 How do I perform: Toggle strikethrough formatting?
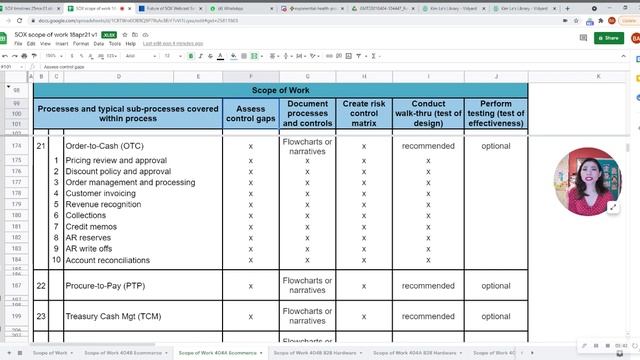[210, 56]
